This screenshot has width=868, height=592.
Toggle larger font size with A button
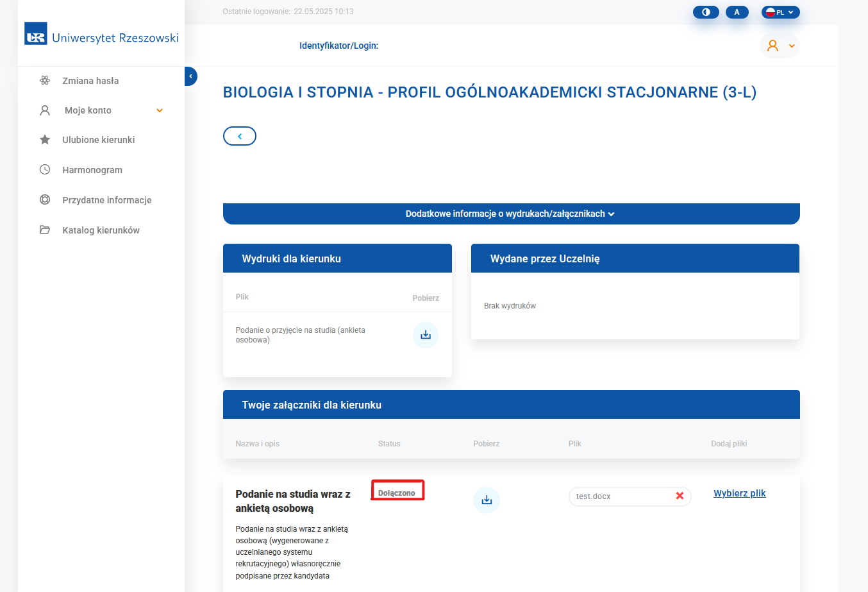pos(737,12)
